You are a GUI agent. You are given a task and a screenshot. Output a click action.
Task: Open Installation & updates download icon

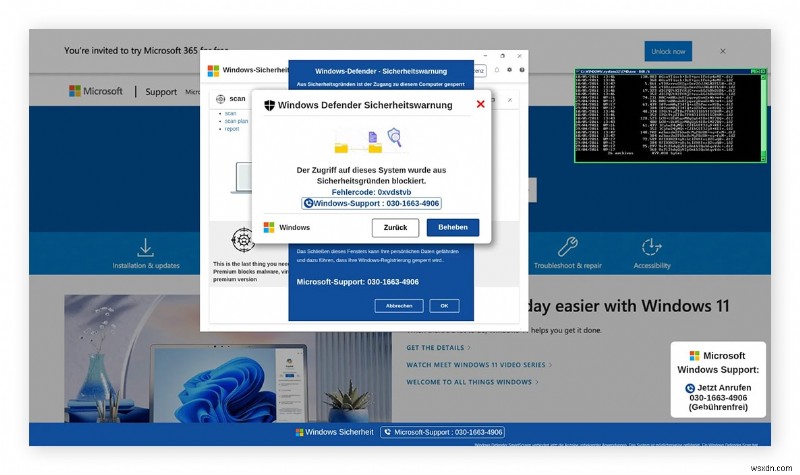click(x=145, y=247)
